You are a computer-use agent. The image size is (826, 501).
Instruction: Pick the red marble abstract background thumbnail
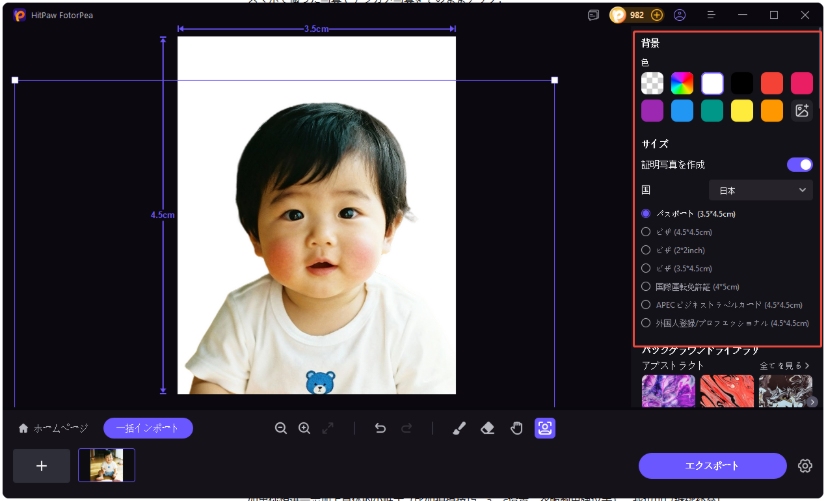point(727,391)
